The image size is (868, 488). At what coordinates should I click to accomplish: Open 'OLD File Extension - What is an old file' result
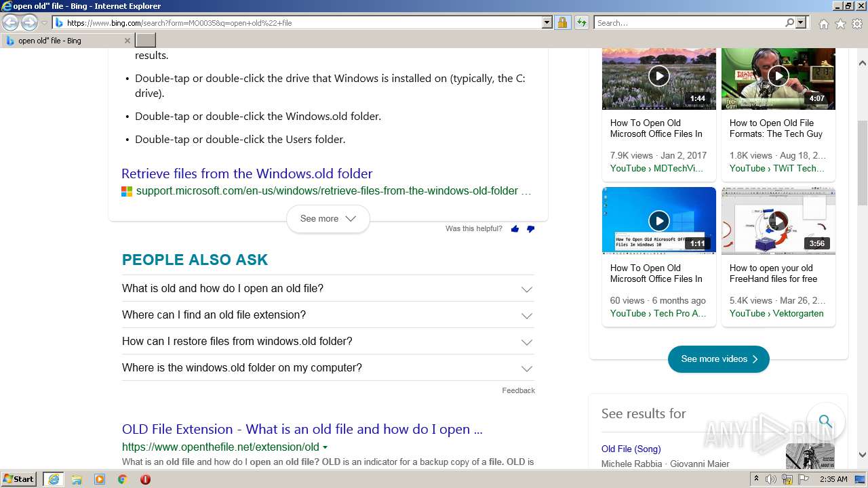tap(302, 429)
